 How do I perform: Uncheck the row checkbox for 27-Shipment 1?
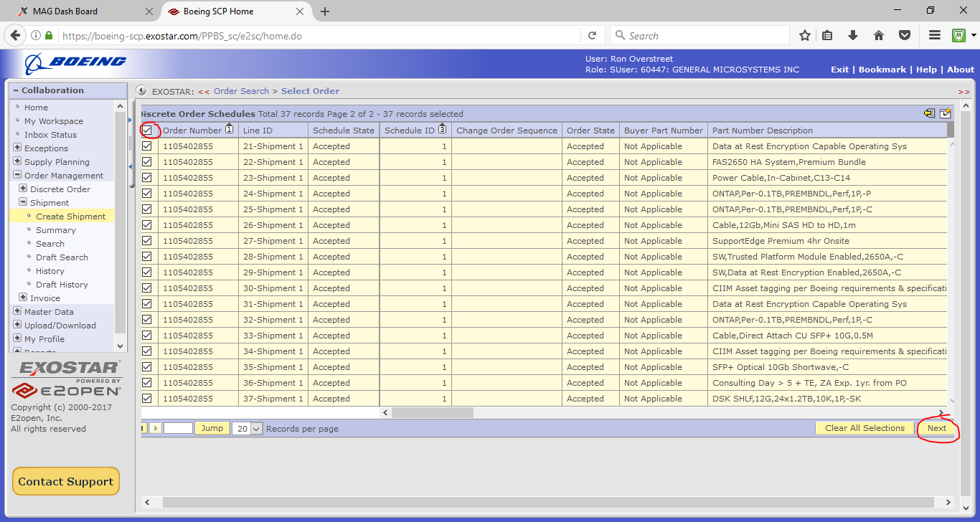(147, 241)
